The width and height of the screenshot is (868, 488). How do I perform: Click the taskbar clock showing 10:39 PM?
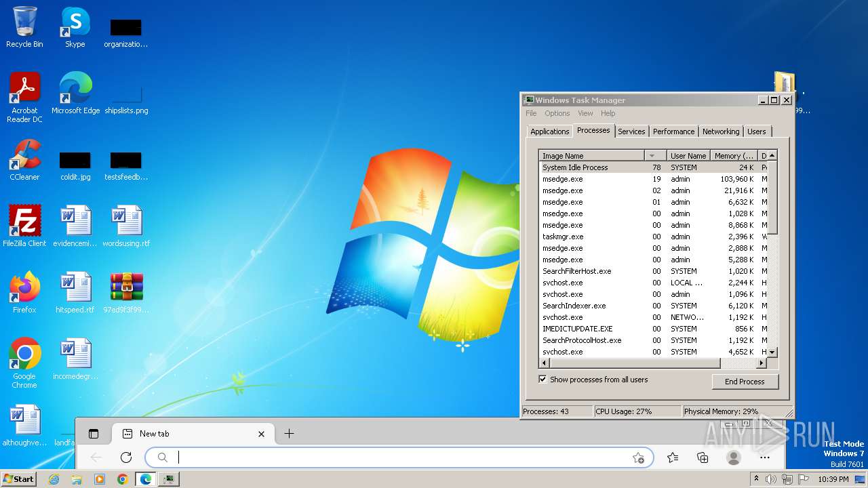pos(831,479)
